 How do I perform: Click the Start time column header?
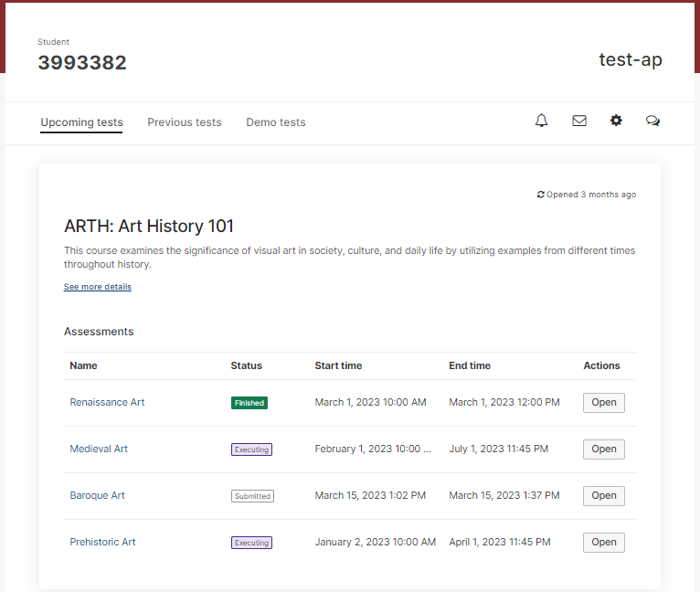[338, 365]
